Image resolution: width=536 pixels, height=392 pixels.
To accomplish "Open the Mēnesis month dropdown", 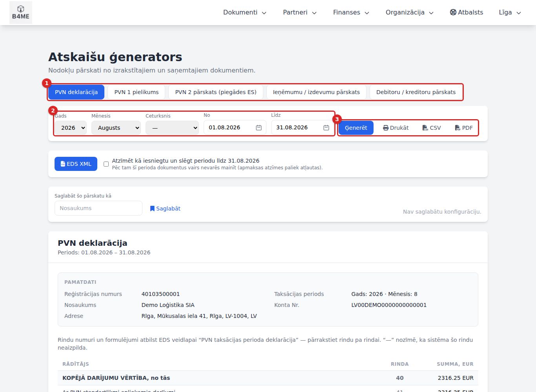I will click(x=116, y=128).
